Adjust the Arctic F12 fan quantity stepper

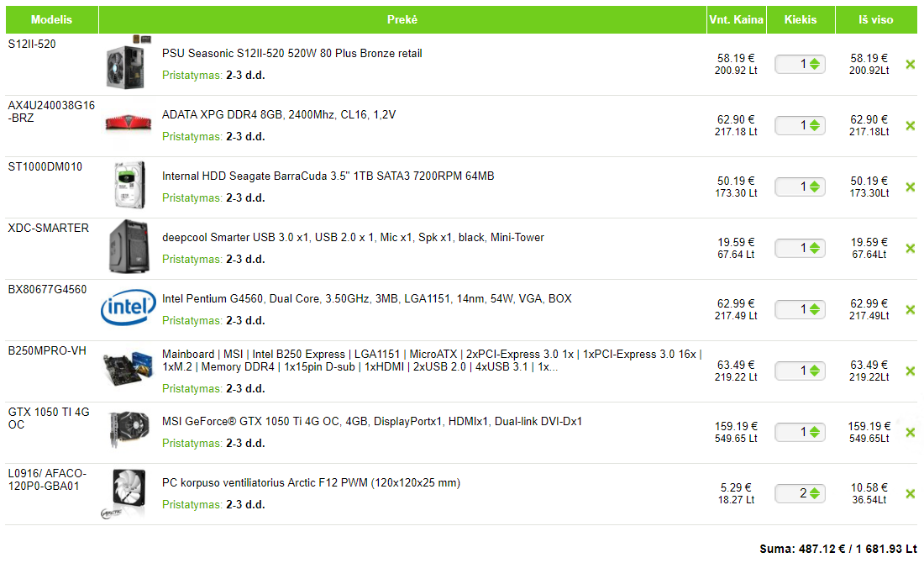814,493
